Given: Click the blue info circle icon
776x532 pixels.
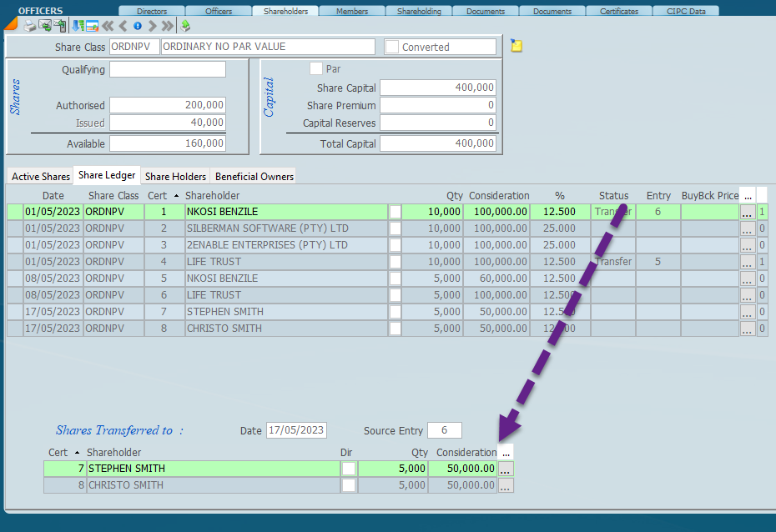Looking at the screenshot, I should tap(138, 26).
